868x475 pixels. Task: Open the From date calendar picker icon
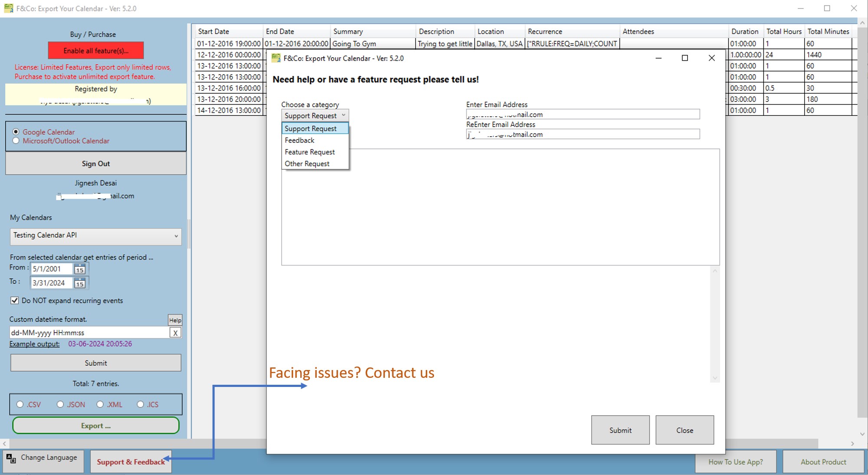[79, 269]
